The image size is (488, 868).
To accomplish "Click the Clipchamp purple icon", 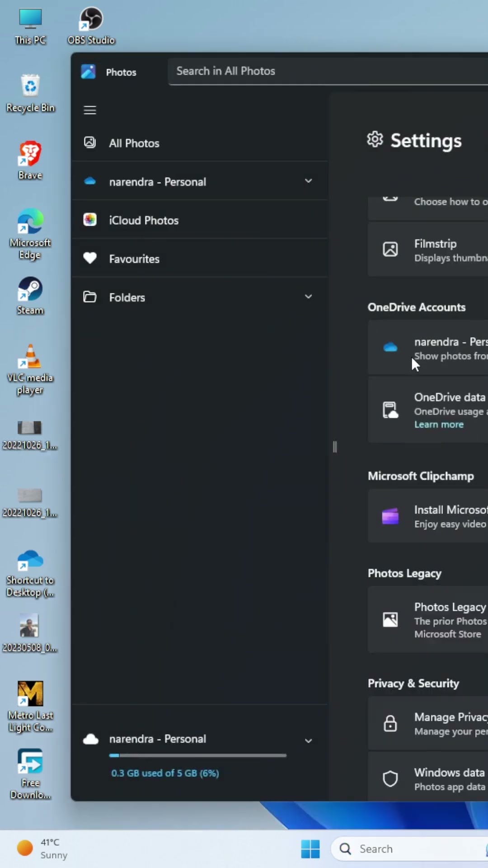I will [390, 516].
